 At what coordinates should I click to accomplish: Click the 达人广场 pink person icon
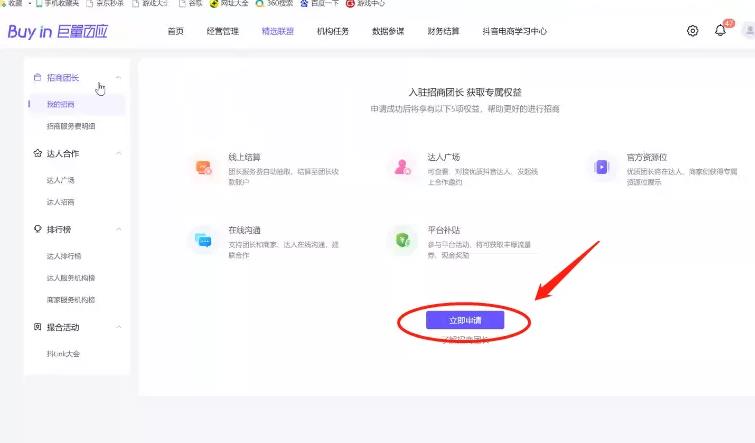tap(403, 167)
